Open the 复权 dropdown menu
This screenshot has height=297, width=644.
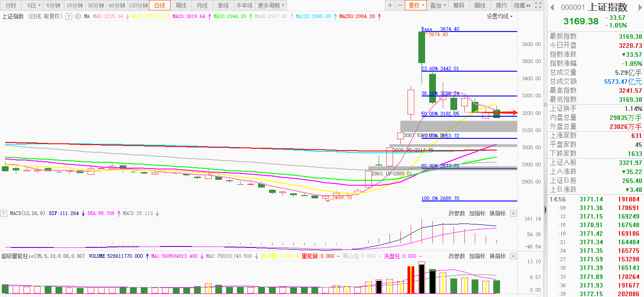(x=416, y=5)
